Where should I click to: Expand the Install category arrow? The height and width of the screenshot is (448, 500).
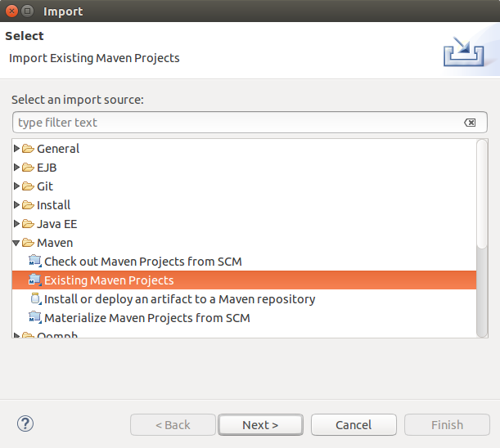[16, 205]
